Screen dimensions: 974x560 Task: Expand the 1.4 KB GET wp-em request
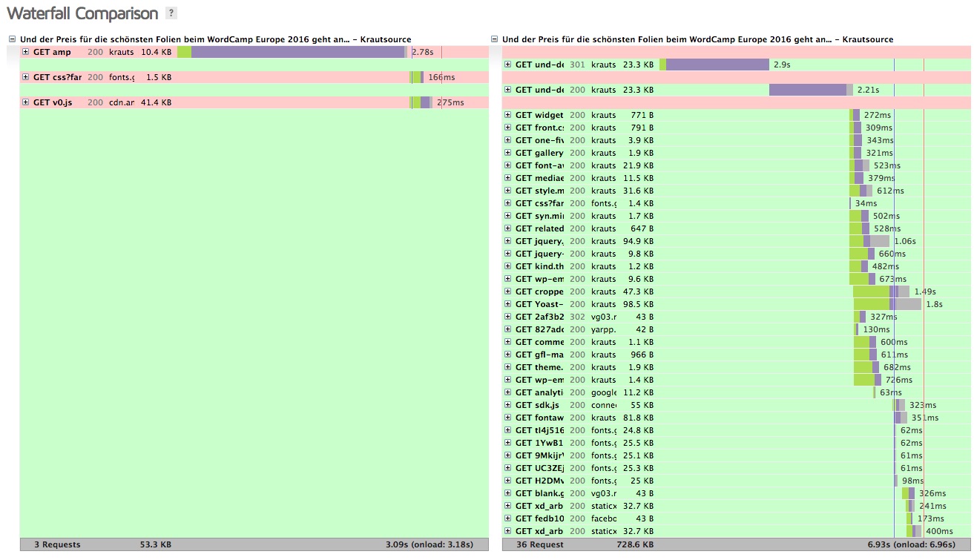coord(508,380)
